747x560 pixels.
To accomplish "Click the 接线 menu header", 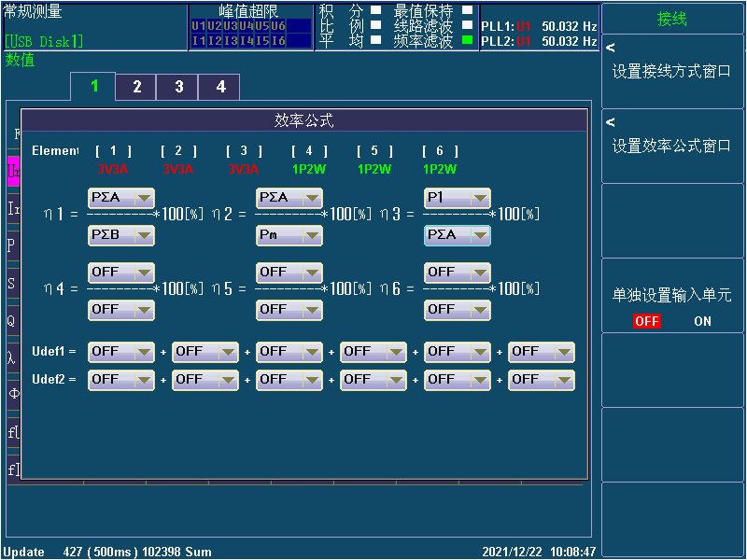I will (x=672, y=19).
